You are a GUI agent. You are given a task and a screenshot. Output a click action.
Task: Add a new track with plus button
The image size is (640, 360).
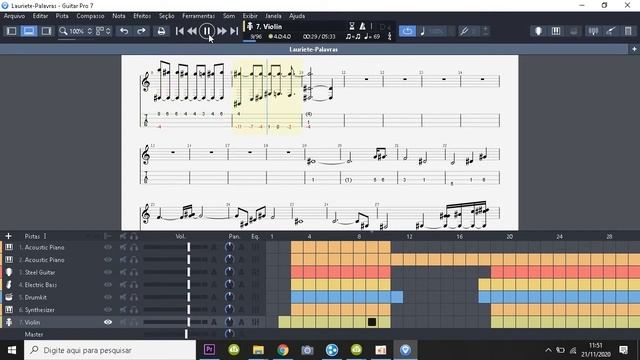coord(8,236)
